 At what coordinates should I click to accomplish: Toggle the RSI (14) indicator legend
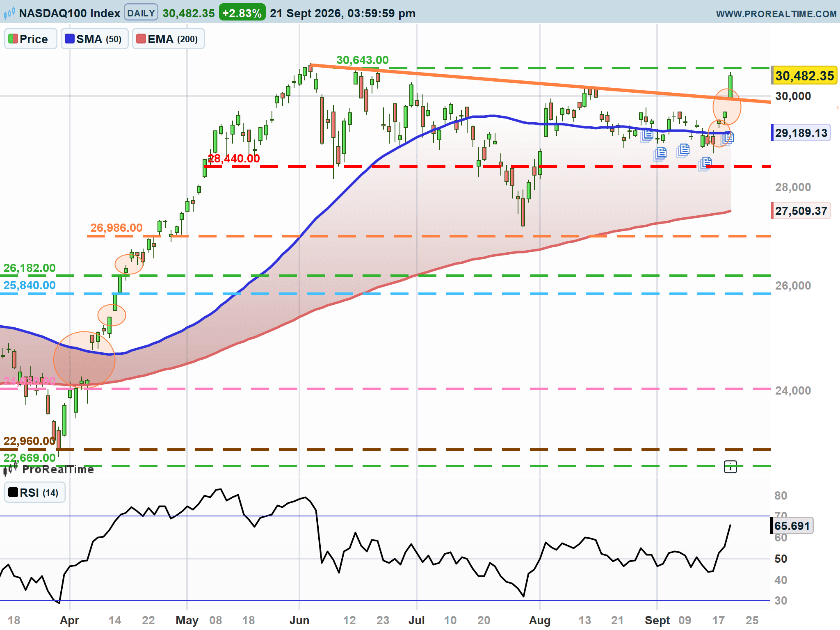pos(35,493)
